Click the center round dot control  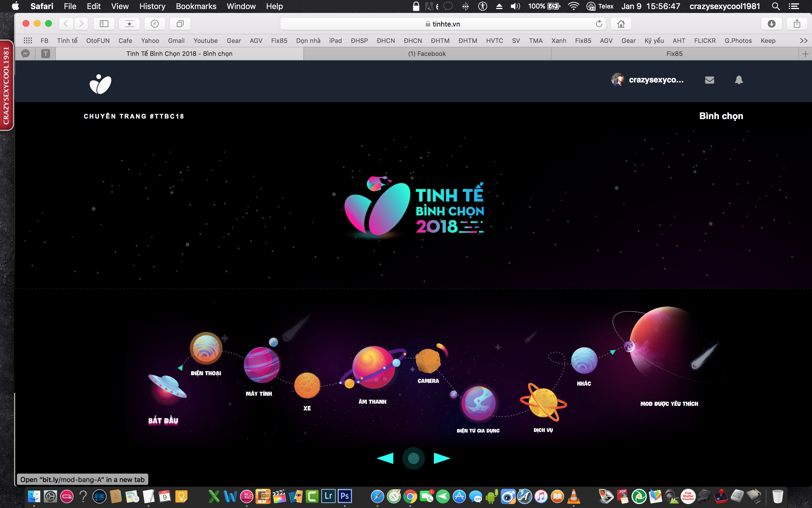point(413,458)
